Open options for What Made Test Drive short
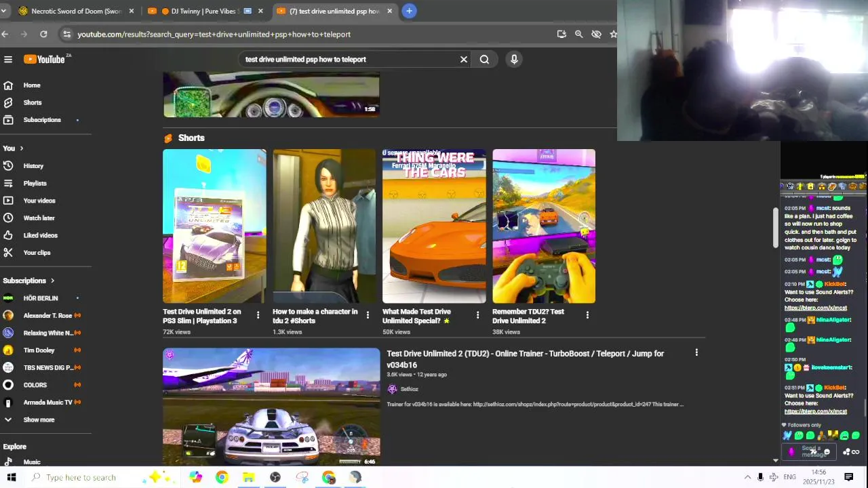868x488 pixels. (x=477, y=315)
